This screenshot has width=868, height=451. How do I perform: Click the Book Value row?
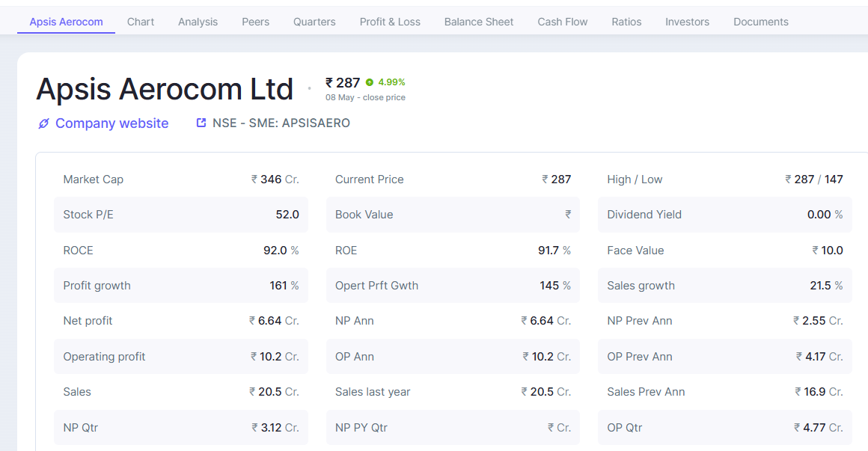pos(453,215)
